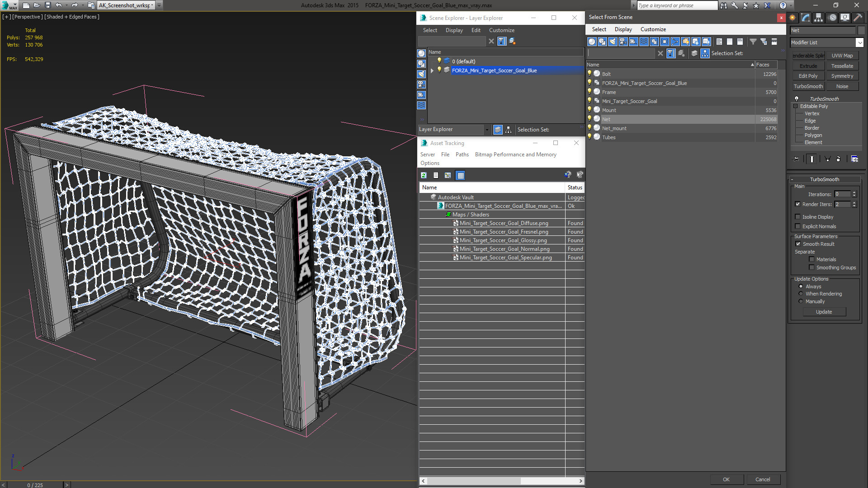Click Undo arrow in the quick access toolbar
The width and height of the screenshot is (868, 488).
coord(59,5)
